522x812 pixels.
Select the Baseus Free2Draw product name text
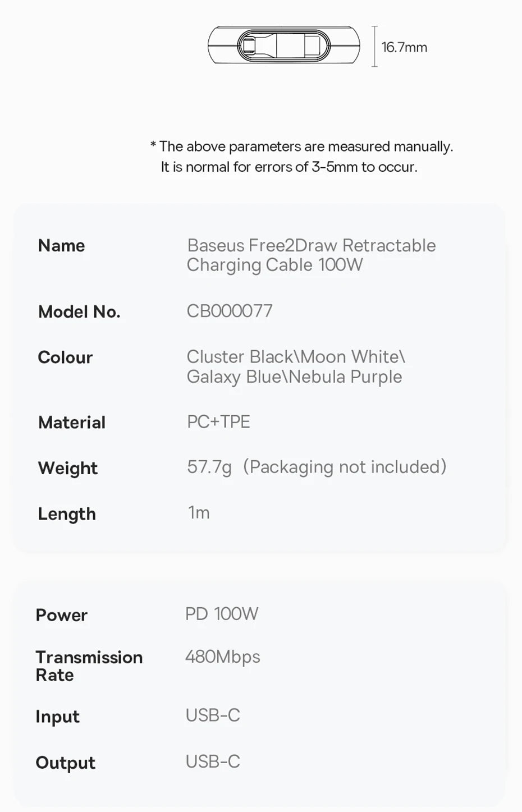click(x=311, y=255)
